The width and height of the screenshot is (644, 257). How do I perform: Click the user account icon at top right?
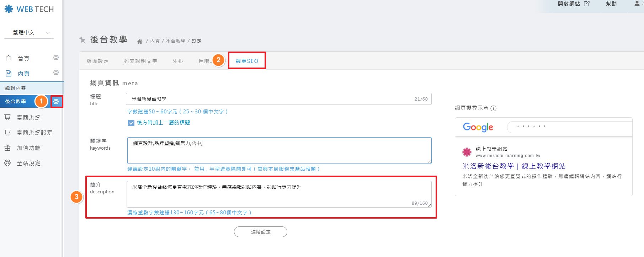[637, 4]
